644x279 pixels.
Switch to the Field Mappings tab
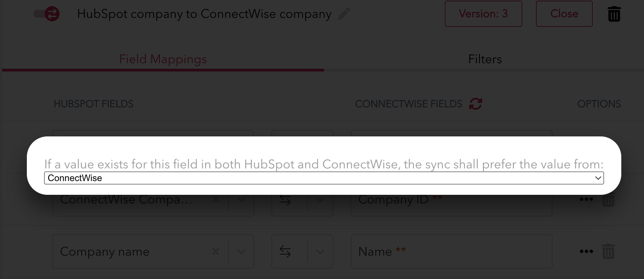tap(163, 59)
